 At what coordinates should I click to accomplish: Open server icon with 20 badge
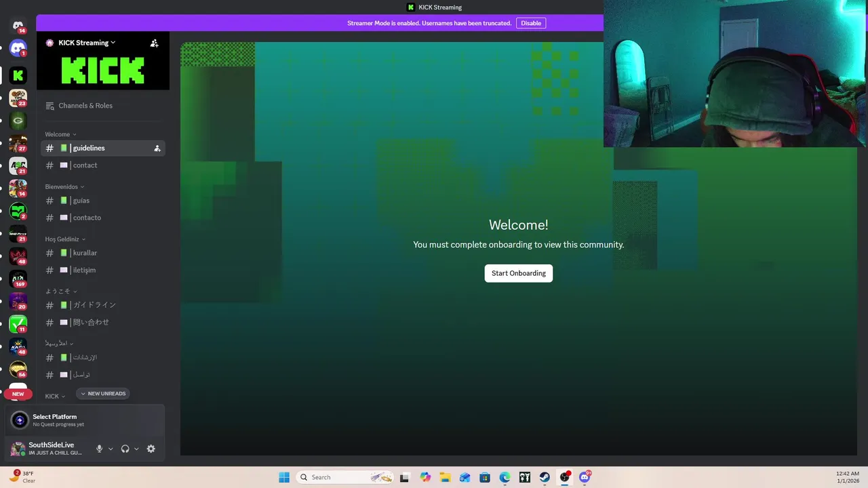(18, 302)
